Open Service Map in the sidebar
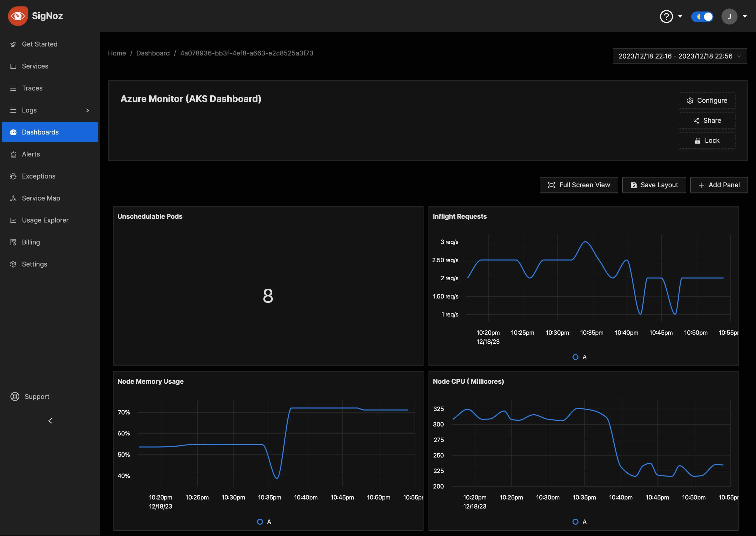This screenshot has width=756, height=536. pos(50,198)
